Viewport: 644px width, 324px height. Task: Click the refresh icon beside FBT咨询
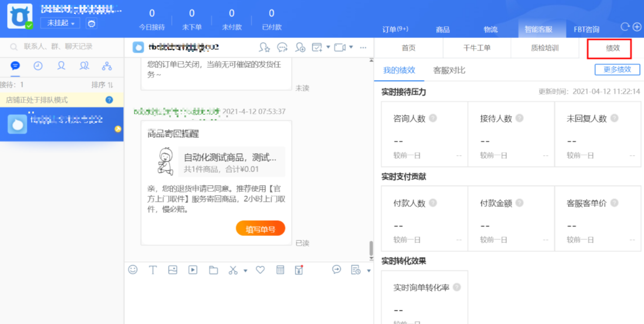[x=625, y=27]
